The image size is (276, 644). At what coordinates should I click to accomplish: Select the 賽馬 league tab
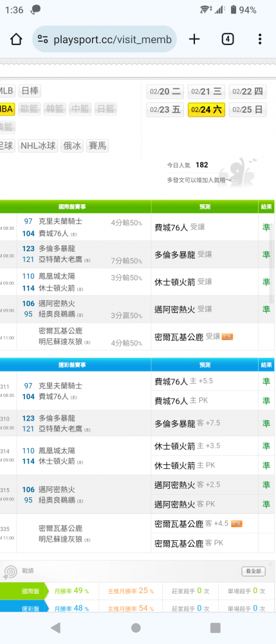98,146
